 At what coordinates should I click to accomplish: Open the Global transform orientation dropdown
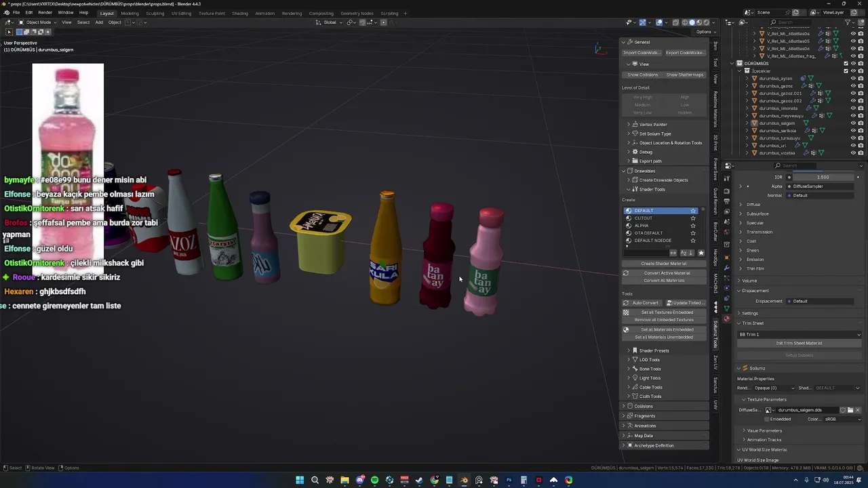pyautogui.click(x=330, y=22)
